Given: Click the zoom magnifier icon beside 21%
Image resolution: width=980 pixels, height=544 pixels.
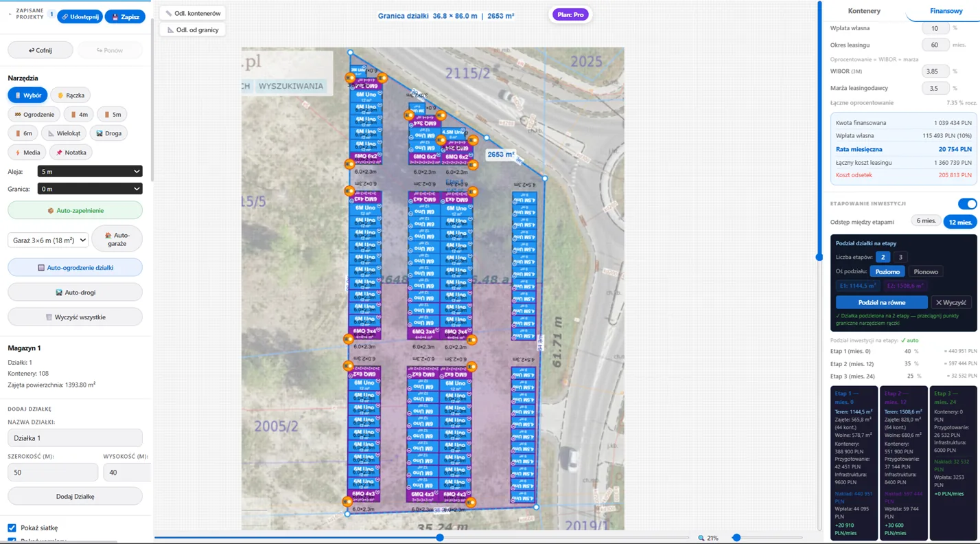Looking at the screenshot, I should point(701,538).
